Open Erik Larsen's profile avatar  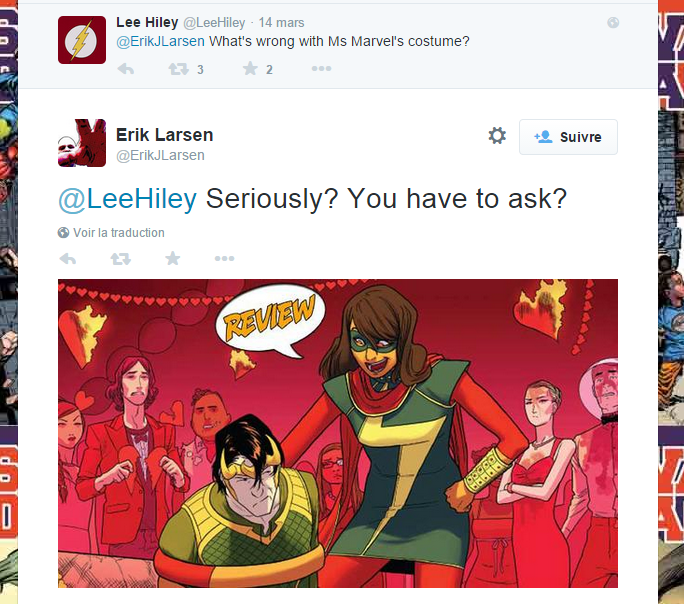82,143
